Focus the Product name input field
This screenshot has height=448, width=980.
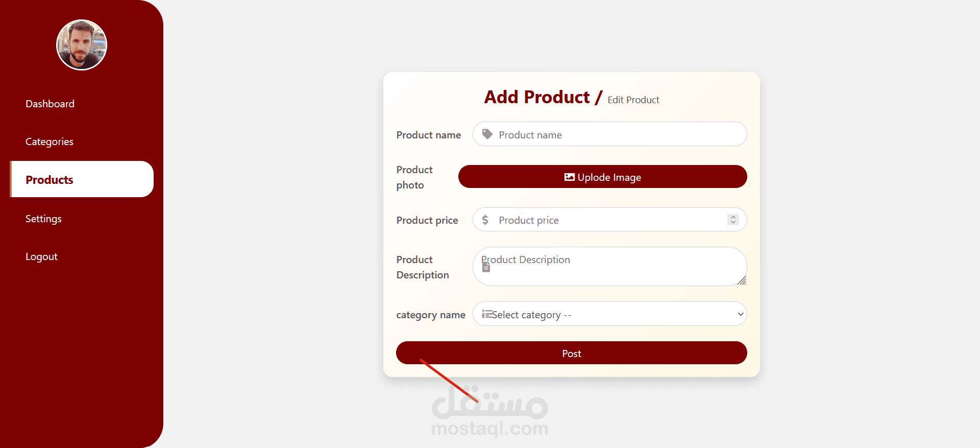[610, 134]
